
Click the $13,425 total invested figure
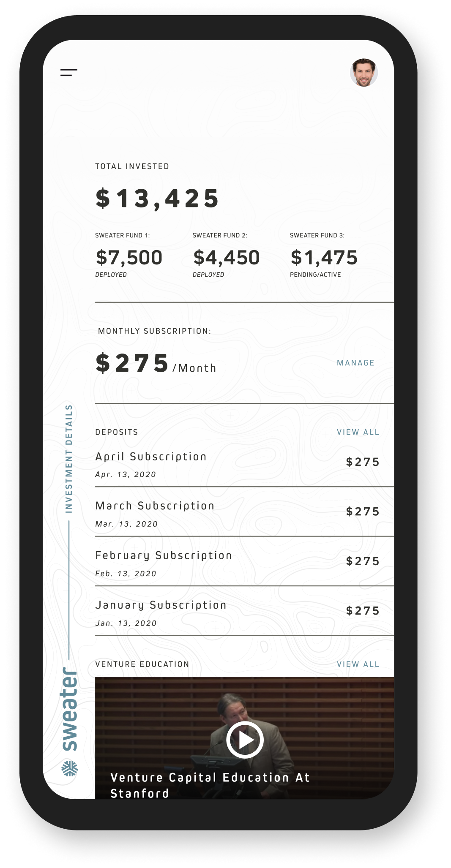(157, 199)
